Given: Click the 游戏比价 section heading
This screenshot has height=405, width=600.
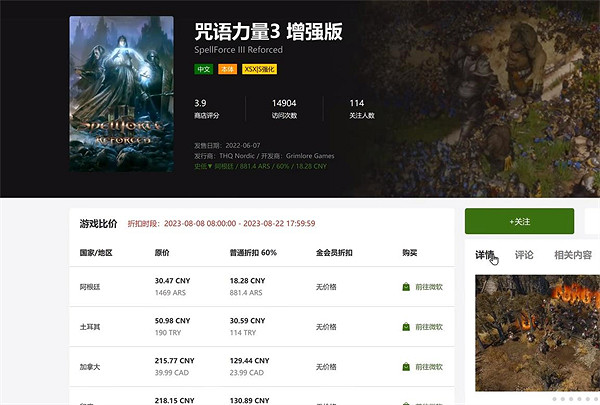Looking at the screenshot, I should (98, 224).
